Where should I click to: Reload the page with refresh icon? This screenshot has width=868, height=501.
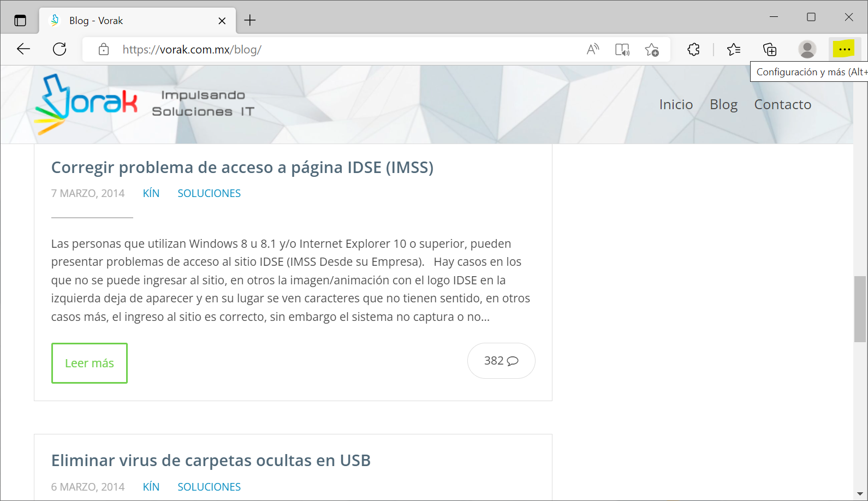[60, 49]
